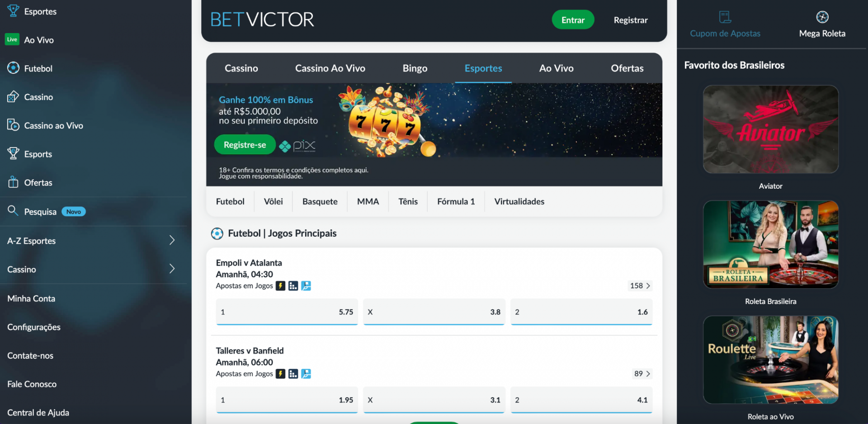868x424 pixels.
Task: Switch to the Bingo tab
Action: 415,68
